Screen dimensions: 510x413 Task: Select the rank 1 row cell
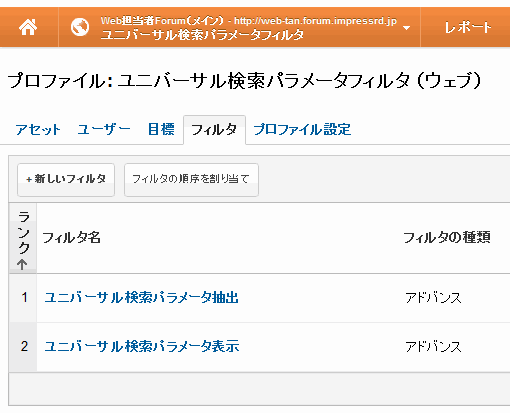click(x=24, y=297)
